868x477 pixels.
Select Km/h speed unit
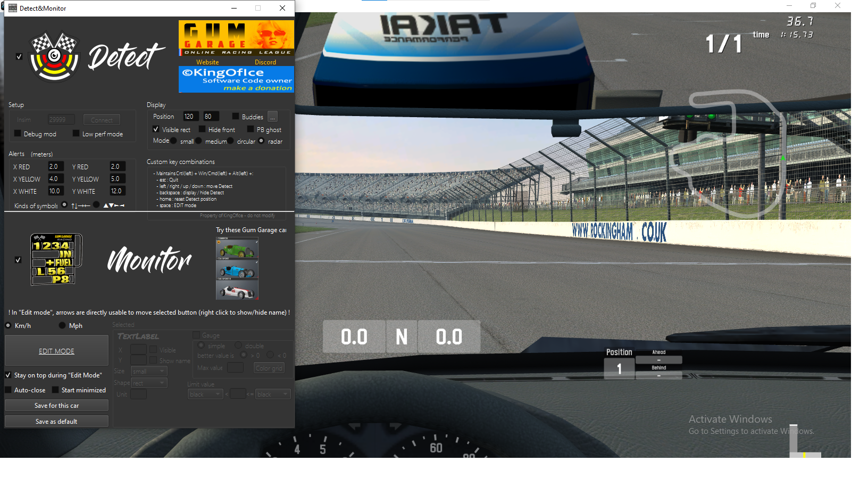(8, 325)
